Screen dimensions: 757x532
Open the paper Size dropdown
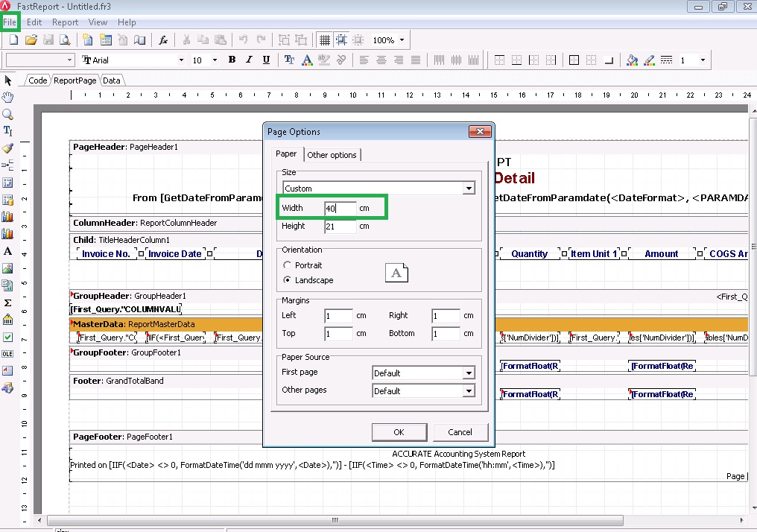click(468, 189)
